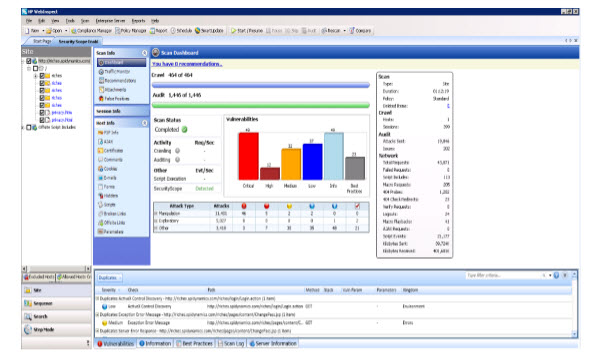Run SmartUpdate from the toolbar
This screenshot has height=362, width=589.
pos(209,31)
